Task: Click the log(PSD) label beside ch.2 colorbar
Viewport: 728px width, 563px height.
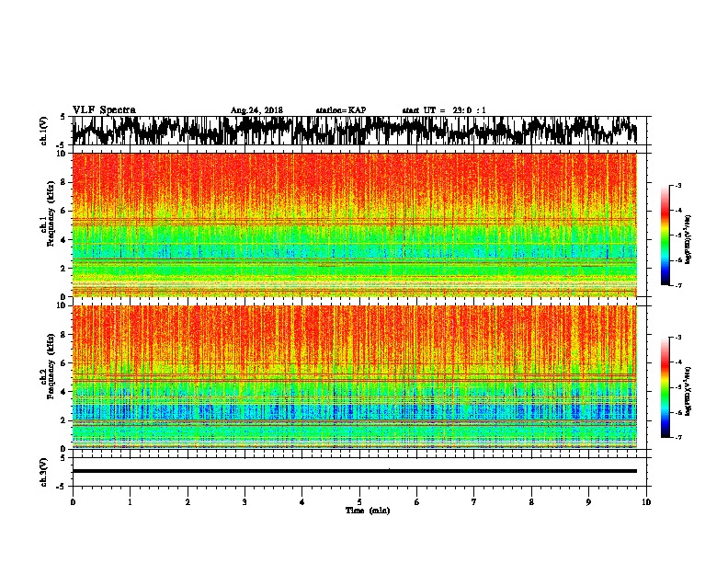Action: [x=688, y=392]
